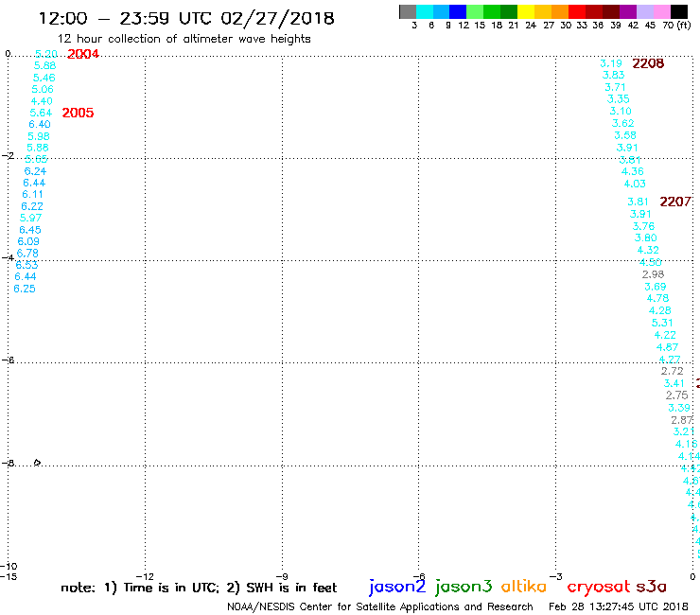Click the wave height value 3.58
This screenshot has width=700, height=615.
[625, 135]
